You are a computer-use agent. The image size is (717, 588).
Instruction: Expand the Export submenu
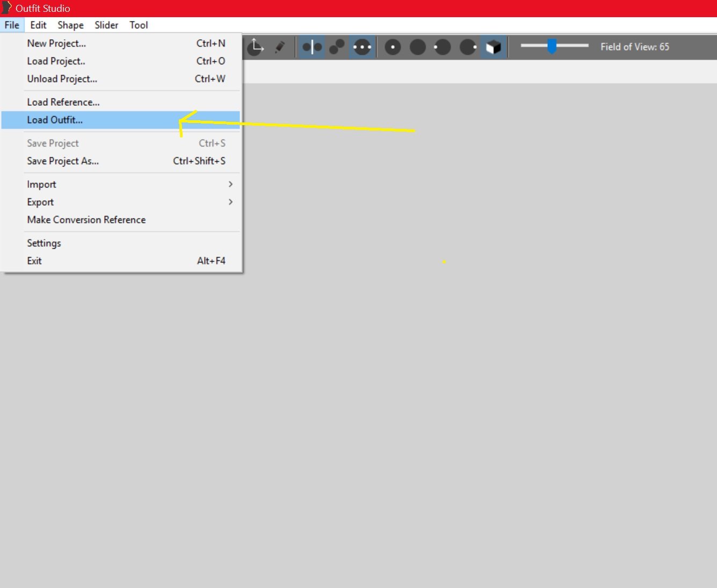(121, 202)
